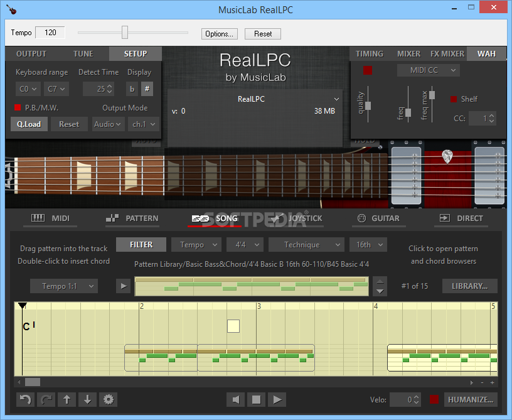Switch to the PATTERN mode tab
Viewport: 512px width, 420px height.
132,218
